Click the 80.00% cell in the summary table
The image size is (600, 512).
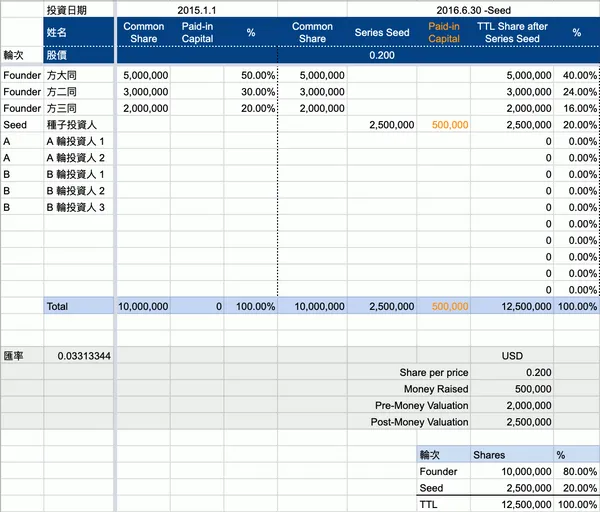pos(577,471)
